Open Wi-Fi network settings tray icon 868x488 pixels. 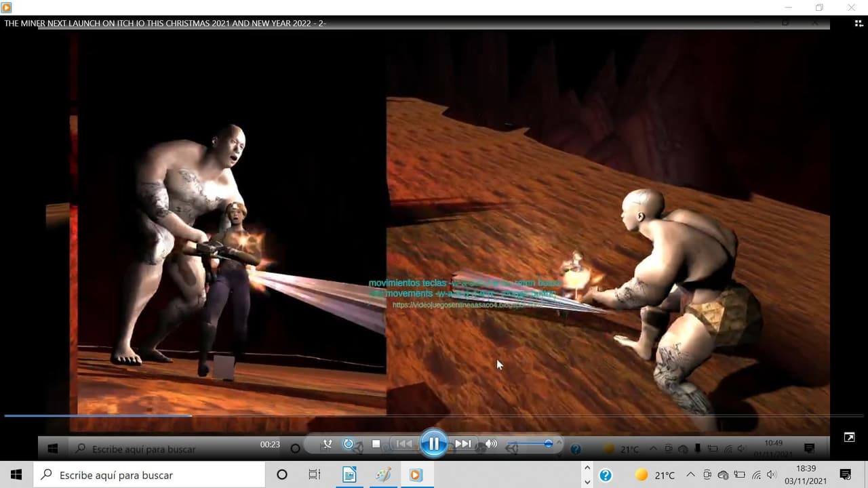tap(756, 475)
